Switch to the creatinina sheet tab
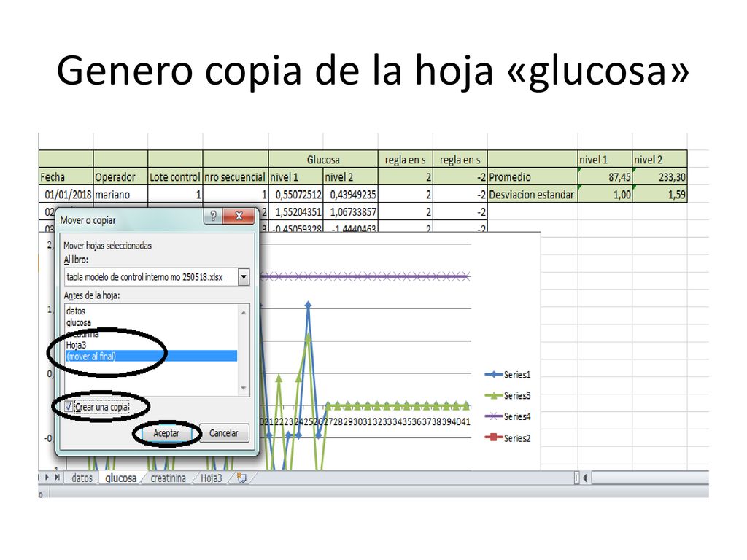Image resolution: width=747 pixels, height=560 pixels. tap(169, 478)
